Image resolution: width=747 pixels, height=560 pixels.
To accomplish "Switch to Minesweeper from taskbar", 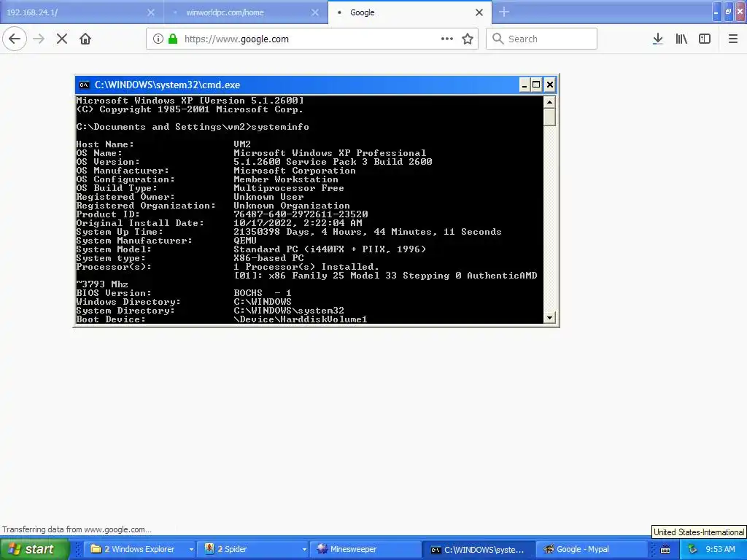I will click(x=365, y=549).
